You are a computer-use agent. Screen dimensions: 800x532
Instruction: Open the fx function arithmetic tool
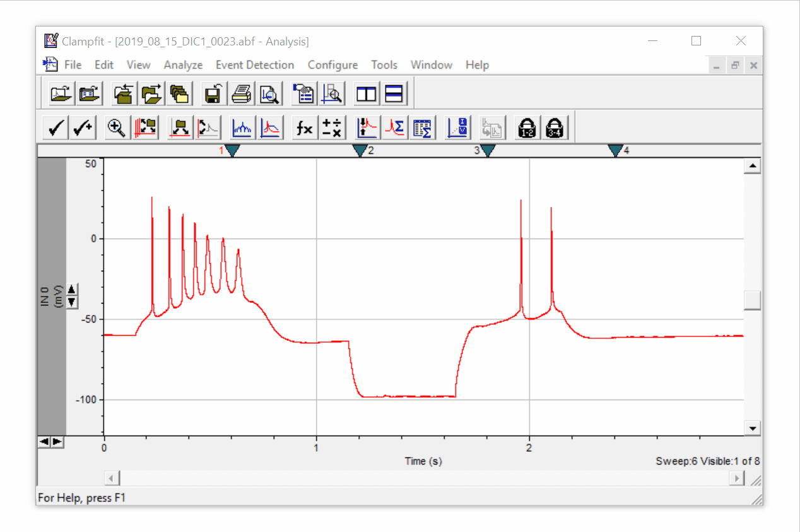(x=303, y=127)
